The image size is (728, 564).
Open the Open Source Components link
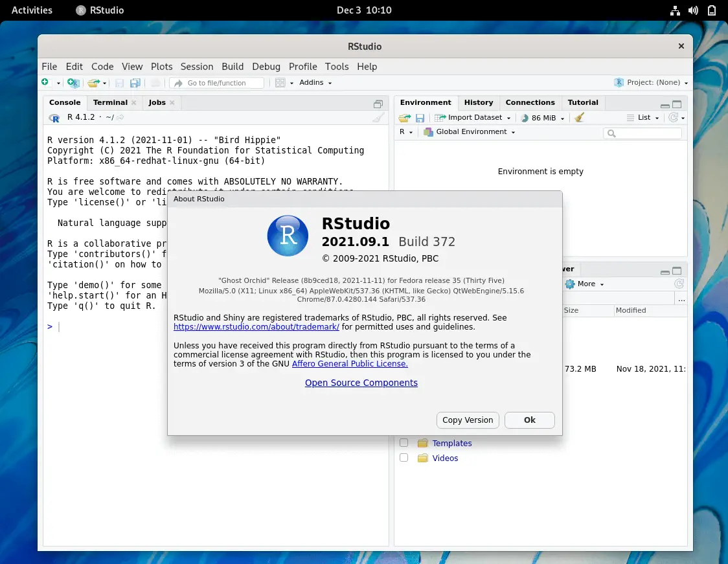point(361,383)
